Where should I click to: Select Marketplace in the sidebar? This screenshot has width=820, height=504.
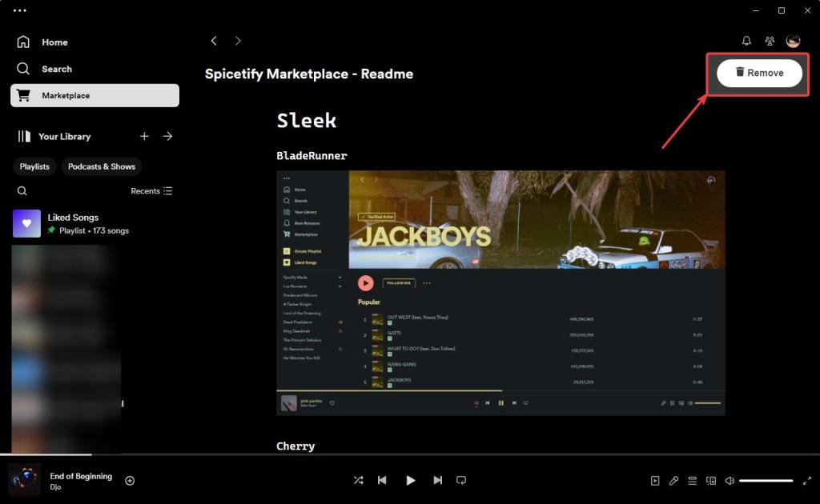[94, 95]
